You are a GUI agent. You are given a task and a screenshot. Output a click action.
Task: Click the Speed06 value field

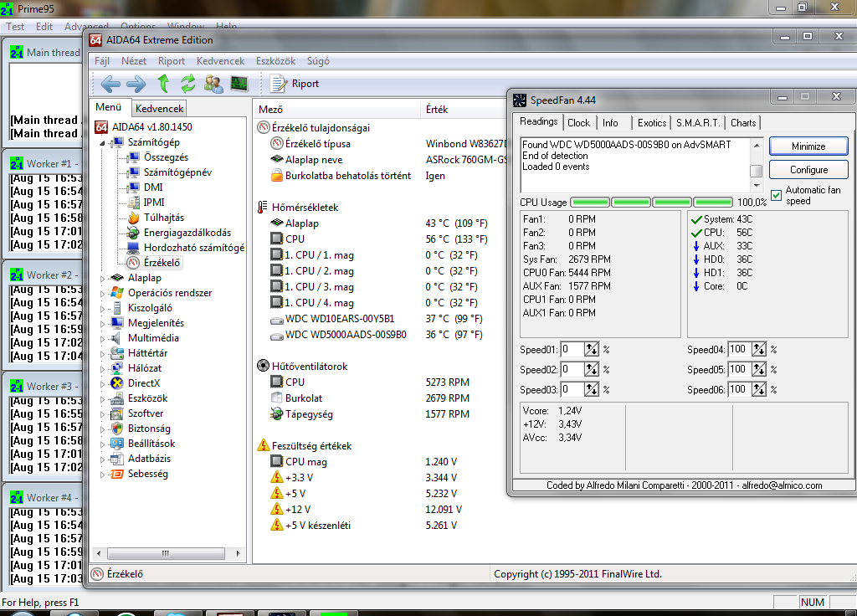click(x=740, y=390)
